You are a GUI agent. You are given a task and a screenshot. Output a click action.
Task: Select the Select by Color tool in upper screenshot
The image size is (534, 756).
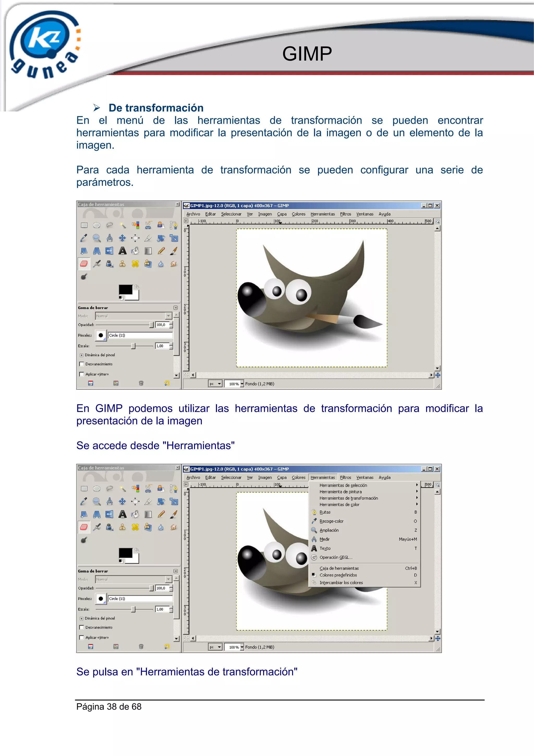pyautogui.click(x=135, y=225)
